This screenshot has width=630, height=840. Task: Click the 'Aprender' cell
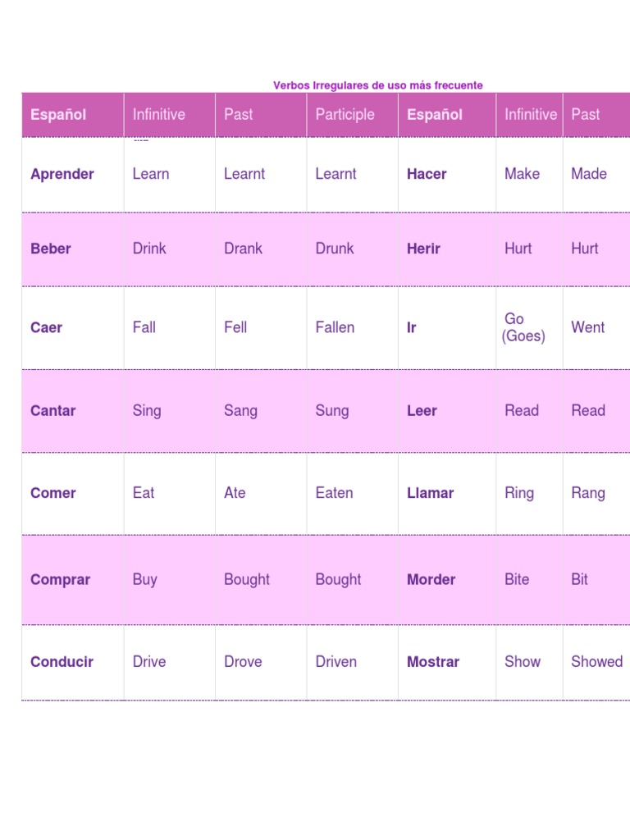62,174
